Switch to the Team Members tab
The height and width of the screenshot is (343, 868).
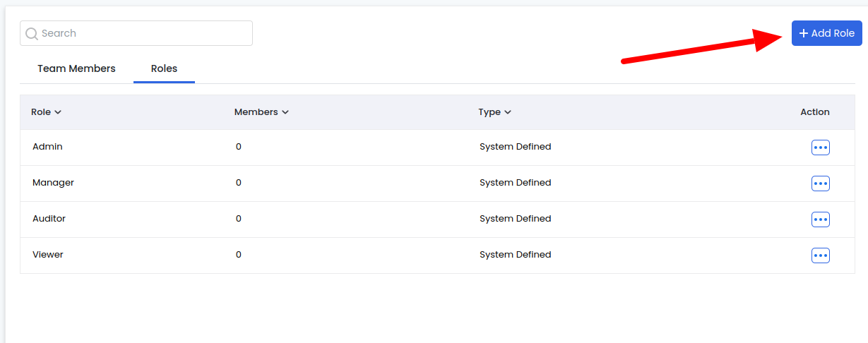click(x=76, y=69)
